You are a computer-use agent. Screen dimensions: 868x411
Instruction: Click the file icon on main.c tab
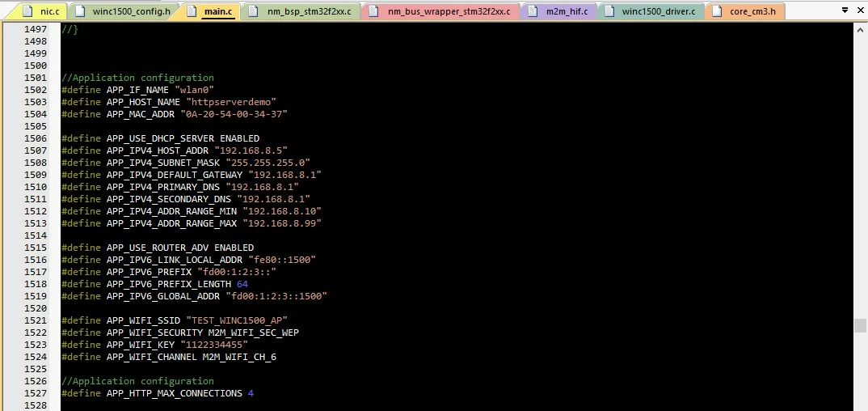(192, 11)
